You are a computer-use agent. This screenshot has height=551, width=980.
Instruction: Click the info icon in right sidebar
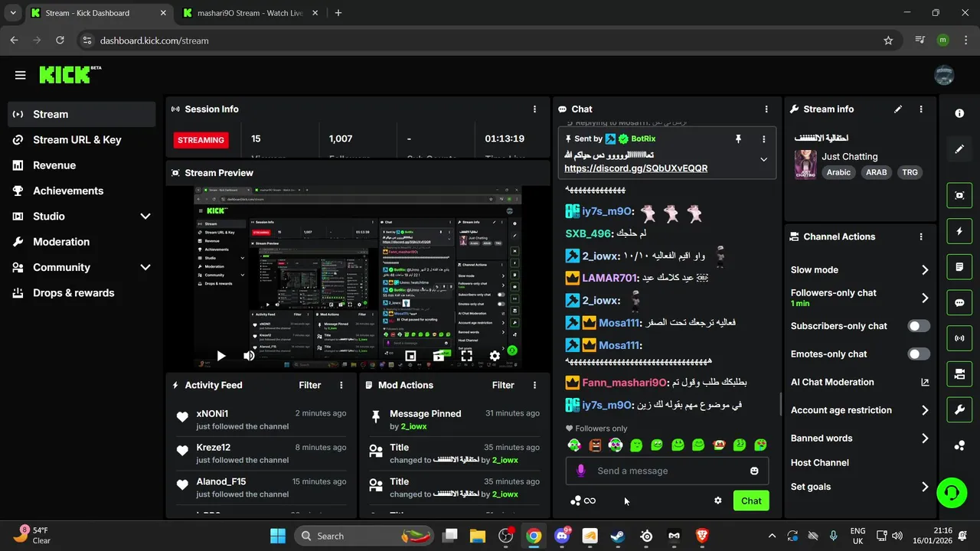tap(959, 113)
